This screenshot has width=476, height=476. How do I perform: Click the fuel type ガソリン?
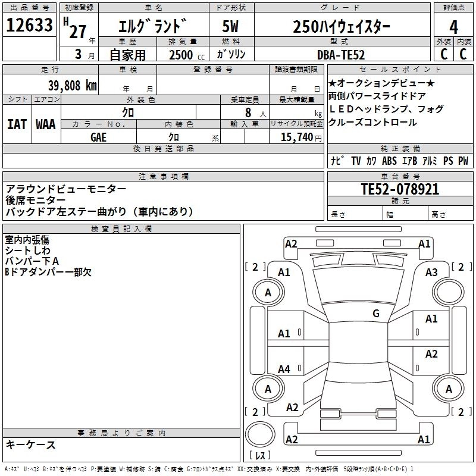point(231,54)
